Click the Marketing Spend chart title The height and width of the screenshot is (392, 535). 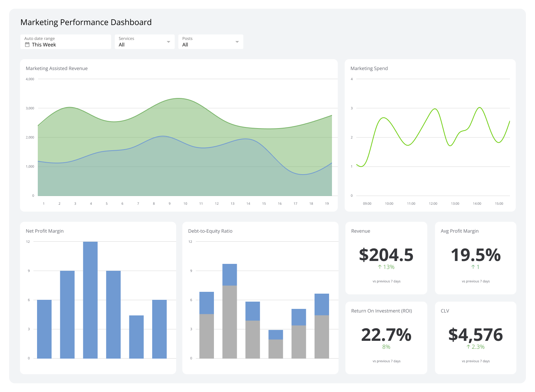tap(369, 68)
